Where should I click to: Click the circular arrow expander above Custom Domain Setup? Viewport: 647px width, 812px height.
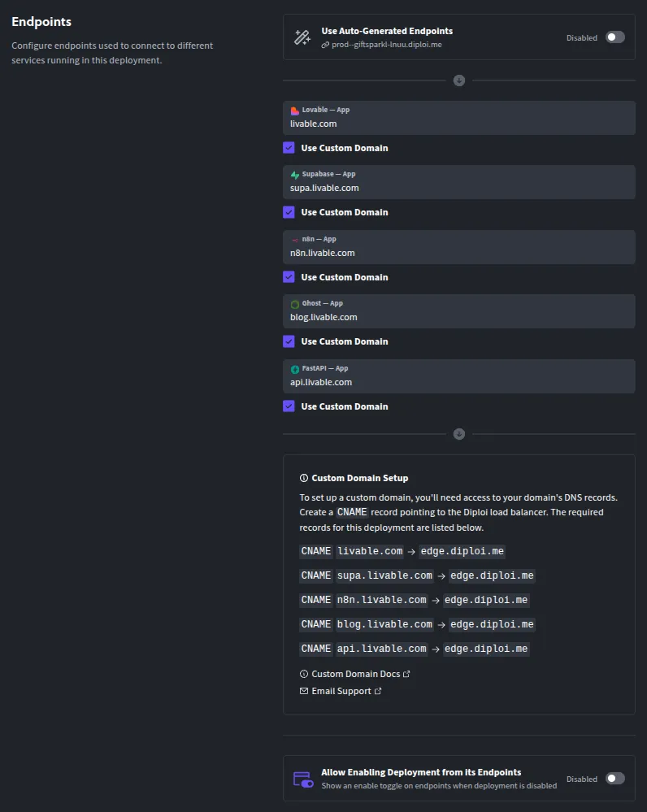point(459,433)
